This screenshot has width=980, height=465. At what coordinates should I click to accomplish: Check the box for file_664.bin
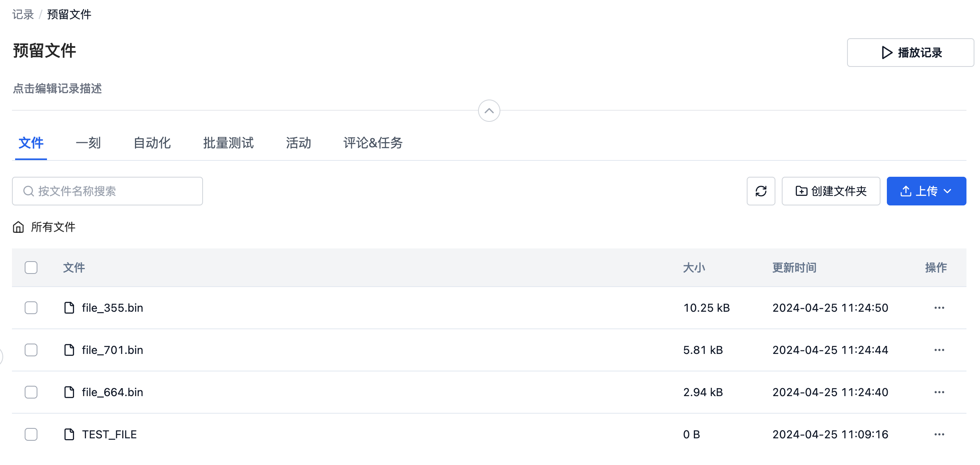coord(31,392)
